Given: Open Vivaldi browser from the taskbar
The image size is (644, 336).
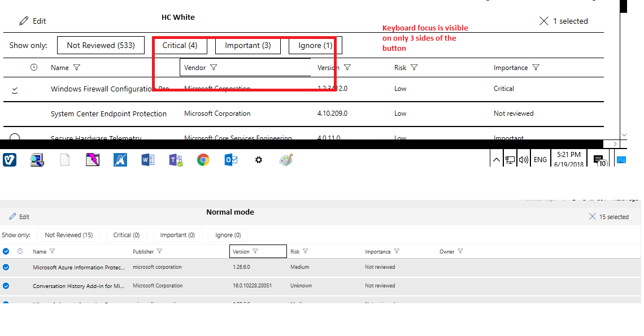Looking at the screenshot, I should (x=10, y=160).
